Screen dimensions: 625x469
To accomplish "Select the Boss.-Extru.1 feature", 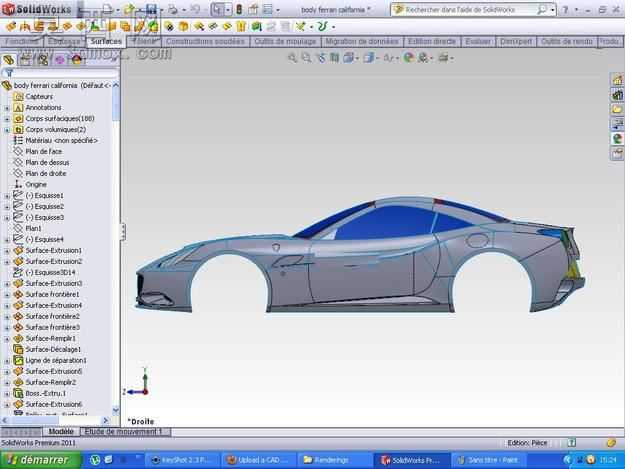I will point(45,393).
